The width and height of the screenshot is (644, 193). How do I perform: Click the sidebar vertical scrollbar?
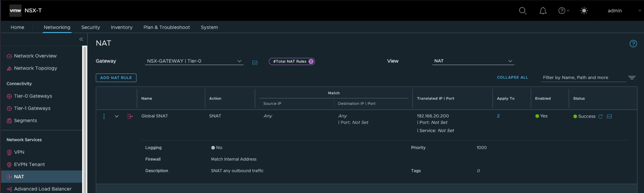[x=85, y=119]
